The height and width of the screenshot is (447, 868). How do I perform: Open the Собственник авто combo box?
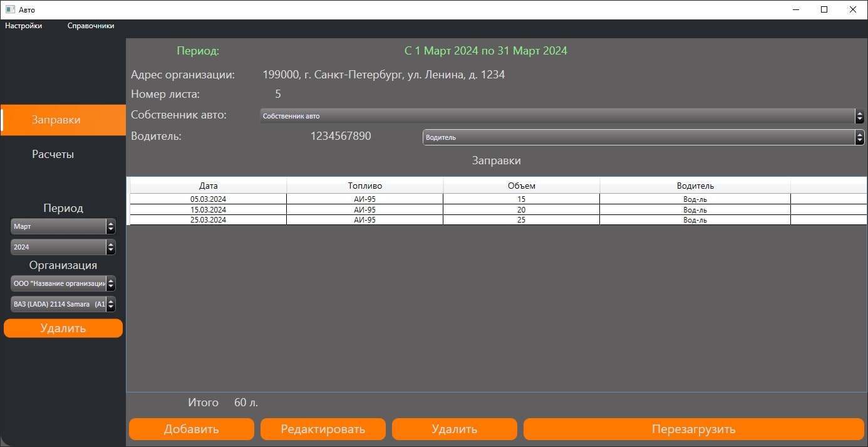[x=562, y=116]
